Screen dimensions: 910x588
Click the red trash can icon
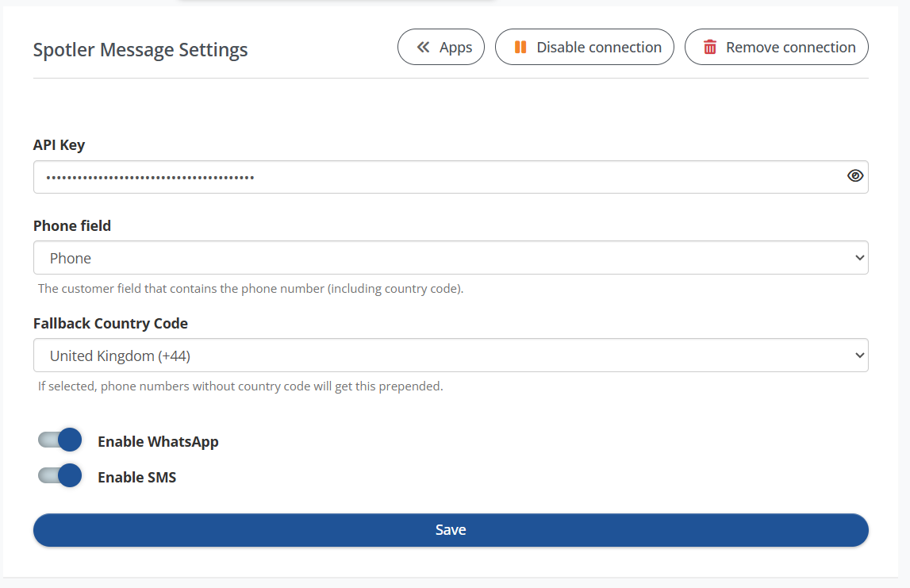[710, 47]
